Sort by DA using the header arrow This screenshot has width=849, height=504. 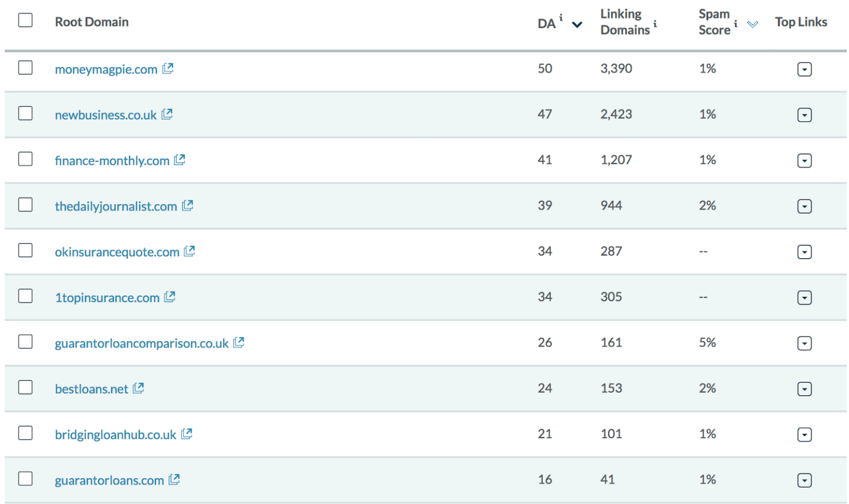coord(577,24)
